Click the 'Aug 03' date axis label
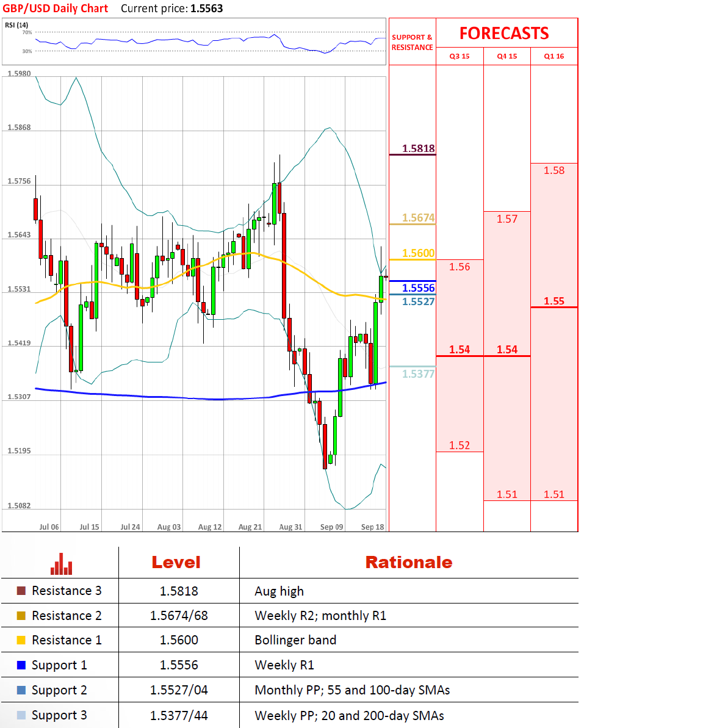 [x=169, y=527]
